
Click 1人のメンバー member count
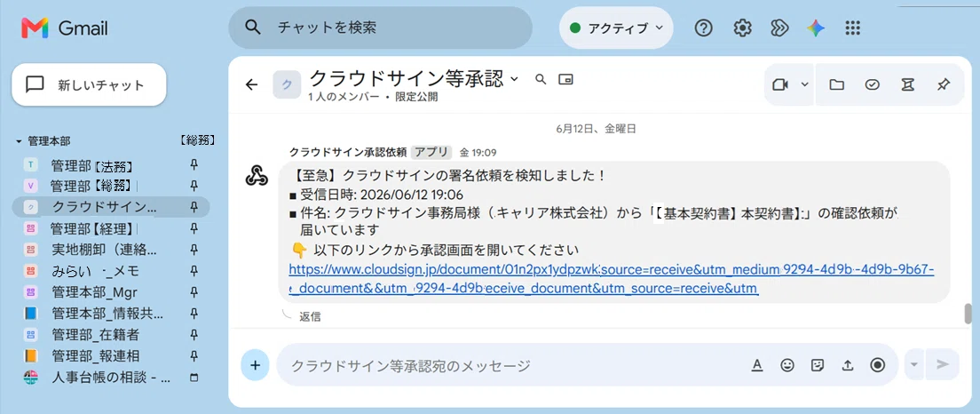[x=344, y=97]
